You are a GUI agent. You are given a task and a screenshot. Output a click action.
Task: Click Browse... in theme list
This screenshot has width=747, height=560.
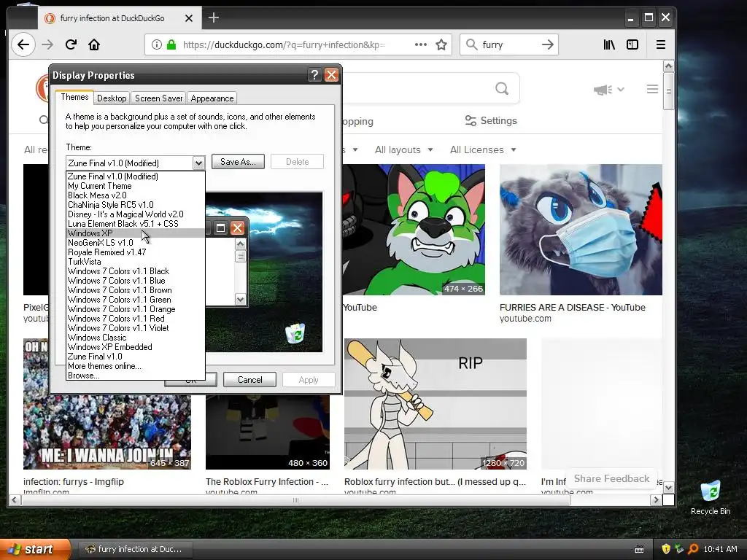(x=136, y=376)
